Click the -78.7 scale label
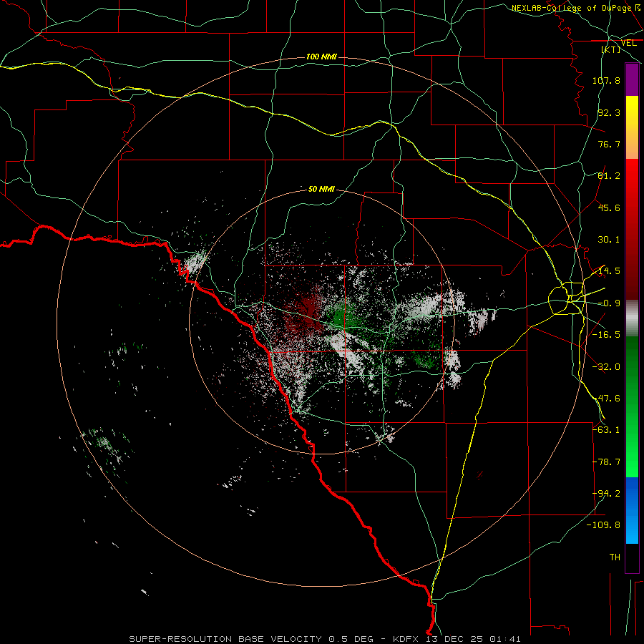Screen dimensions: 644x644 (x=606, y=462)
